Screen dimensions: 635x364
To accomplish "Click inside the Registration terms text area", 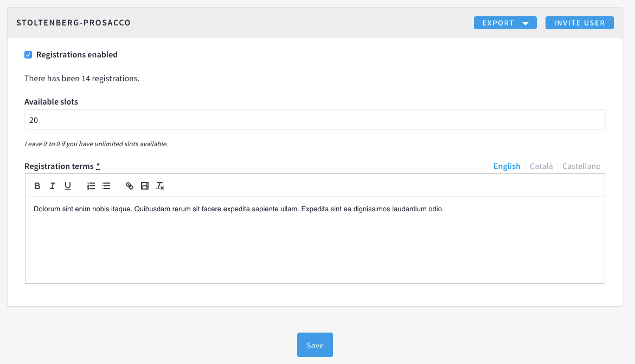I will pyautogui.click(x=315, y=244).
